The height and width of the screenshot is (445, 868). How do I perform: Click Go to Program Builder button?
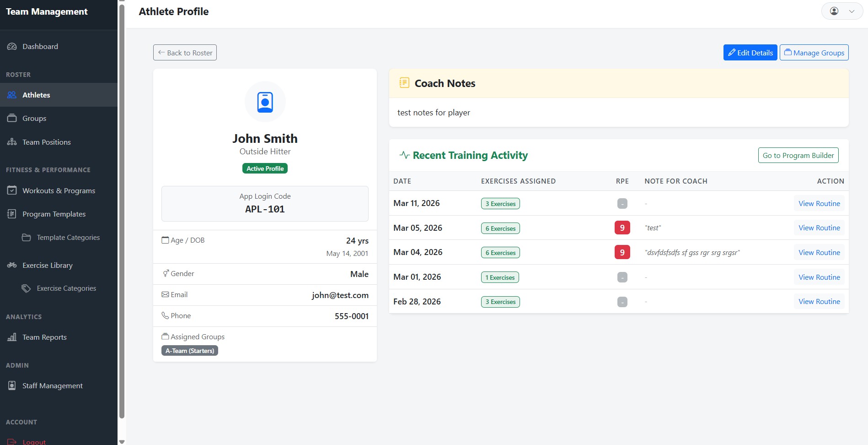(798, 155)
